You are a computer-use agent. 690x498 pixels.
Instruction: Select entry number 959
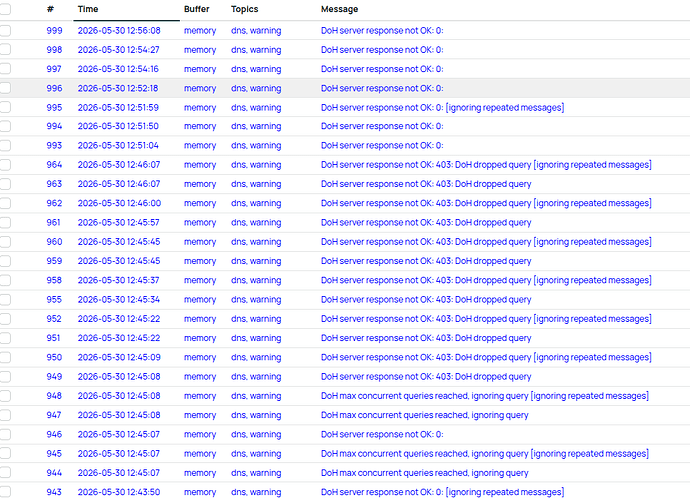click(54, 261)
